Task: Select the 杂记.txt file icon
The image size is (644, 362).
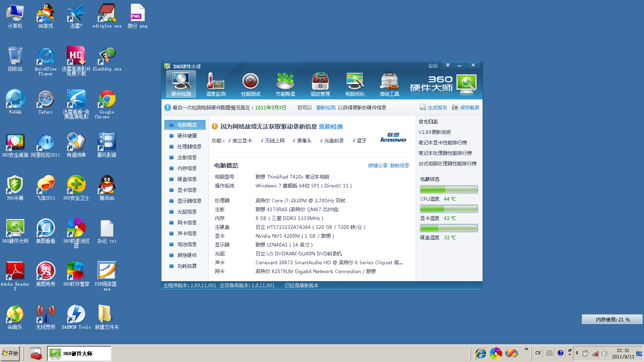Action: click(x=107, y=231)
